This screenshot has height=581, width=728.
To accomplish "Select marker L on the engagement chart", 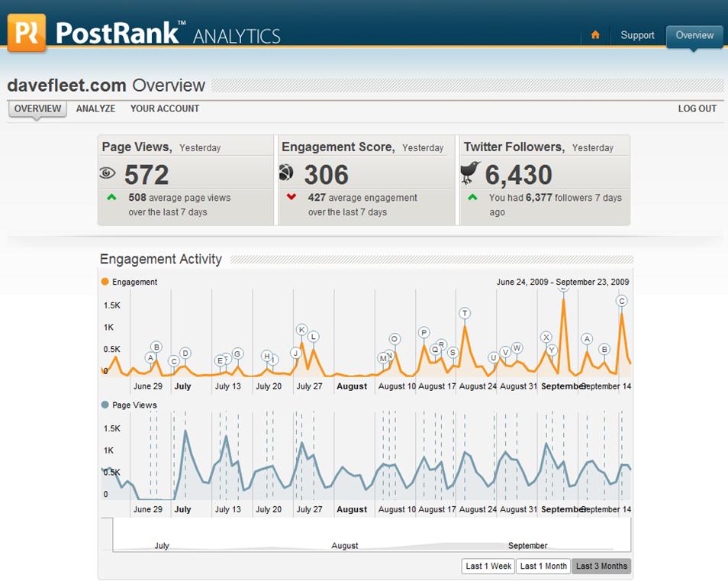I will (314, 336).
